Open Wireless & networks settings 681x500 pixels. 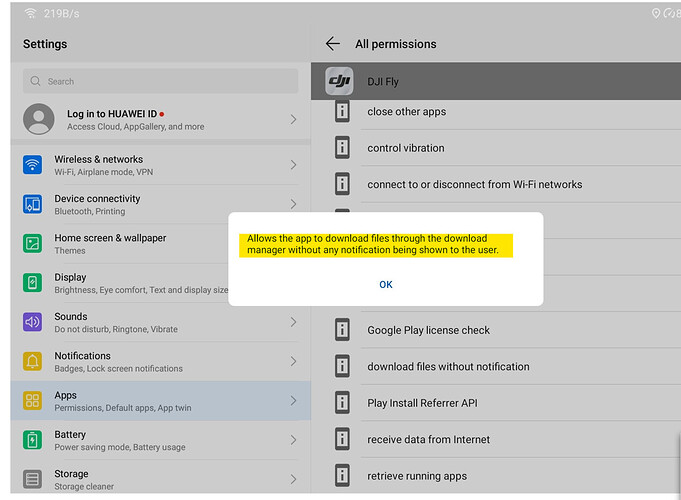(x=160, y=165)
